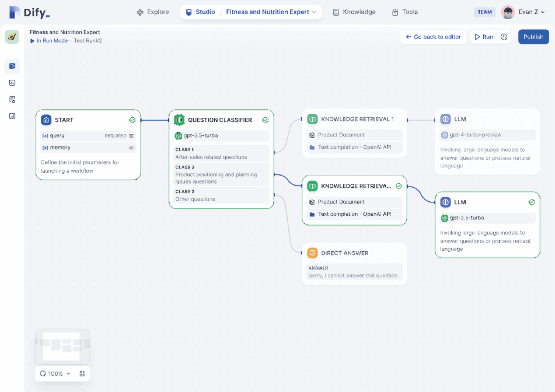
Task: Click the Start node success checkmark
Action: 133,120
